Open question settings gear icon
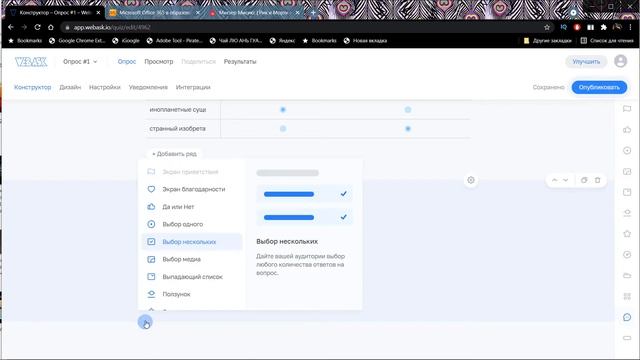 click(471, 180)
